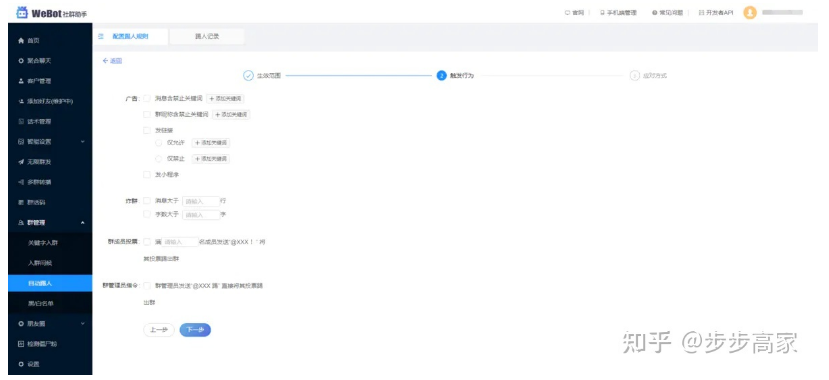Click the 返回 back link
The width and height of the screenshot is (829, 380).
coord(112,61)
